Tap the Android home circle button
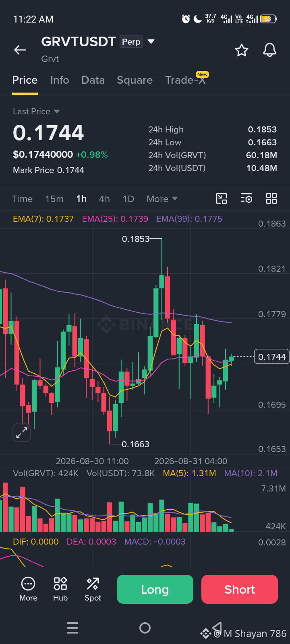Screen dimensions: 290x644 (x=145, y=628)
